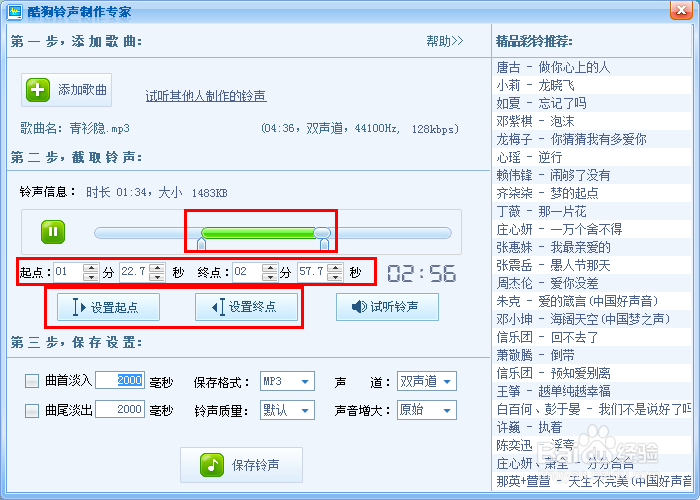Select 信乐团 - 回不去了
700x500 pixels.
point(592,337)
